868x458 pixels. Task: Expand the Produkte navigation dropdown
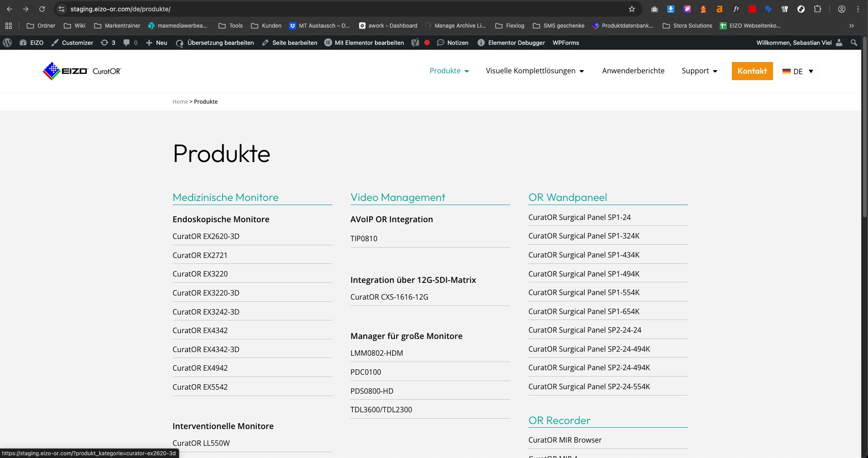467,71
